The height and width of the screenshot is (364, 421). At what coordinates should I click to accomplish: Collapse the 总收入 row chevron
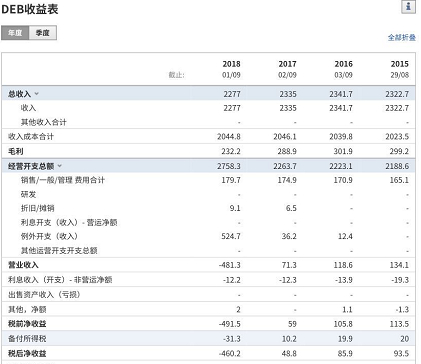coord(37,94)
